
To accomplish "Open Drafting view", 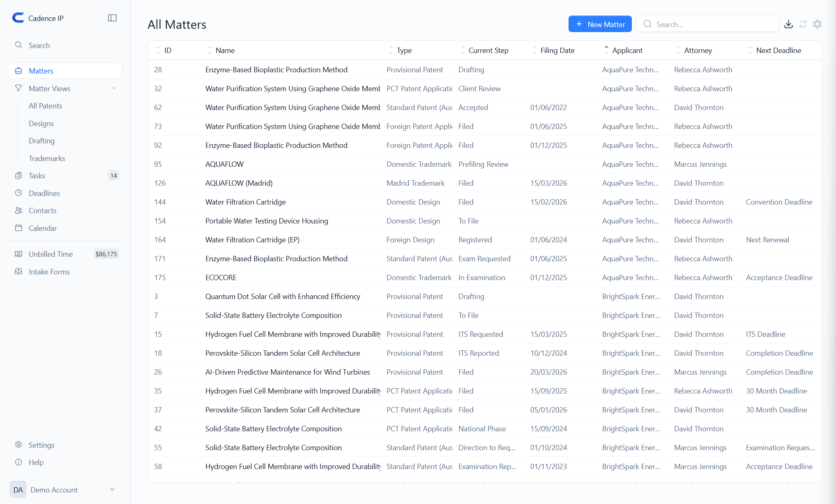I will click(41, 140).
